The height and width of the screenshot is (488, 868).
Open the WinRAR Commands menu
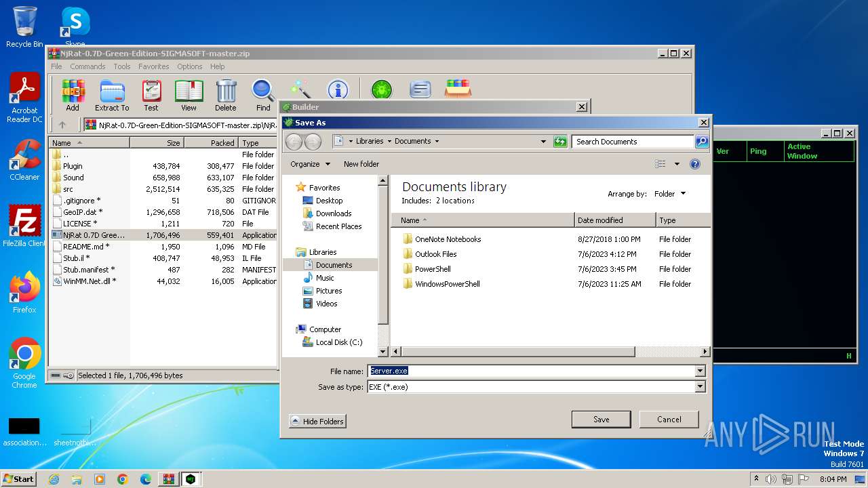[x=87, y=66]
